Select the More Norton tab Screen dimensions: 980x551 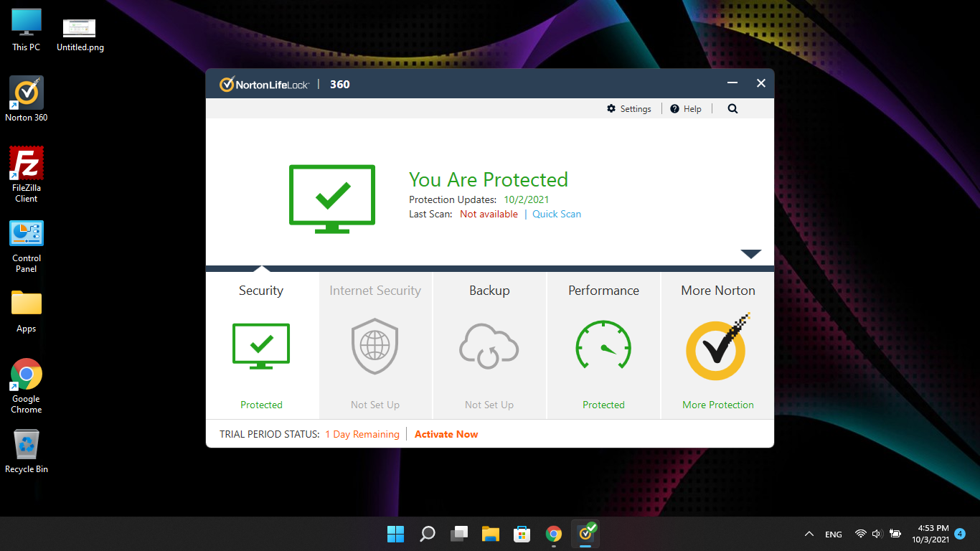coord(717,345)
